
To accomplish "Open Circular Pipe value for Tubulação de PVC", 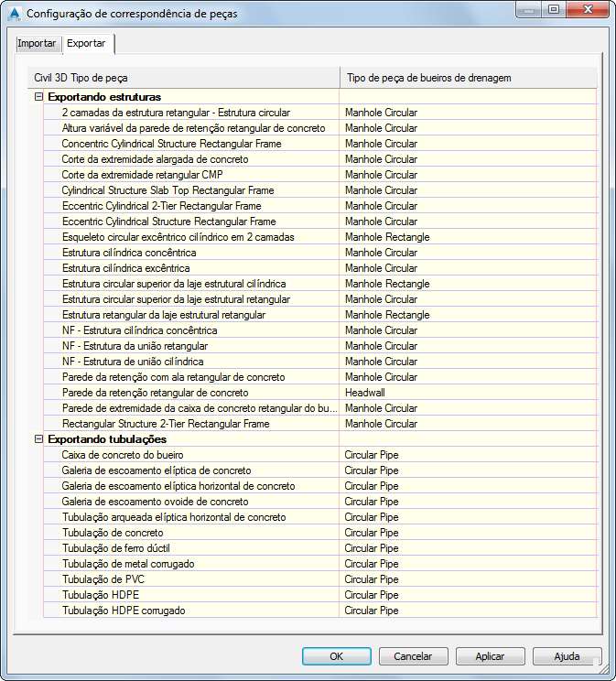I will click(x=469, y=579).
